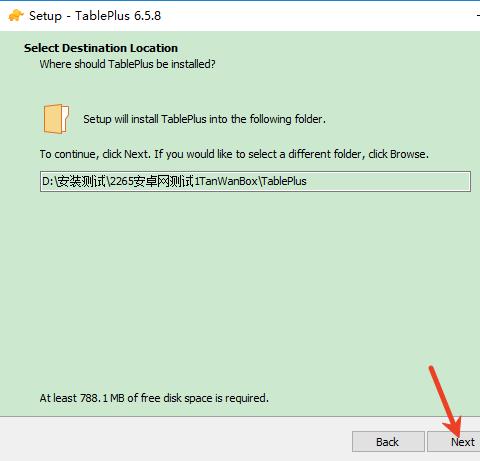Viewport: 480px width, 461px height.
Task: Click the gray button bar left of Back
Action: [x=176, y=439]
